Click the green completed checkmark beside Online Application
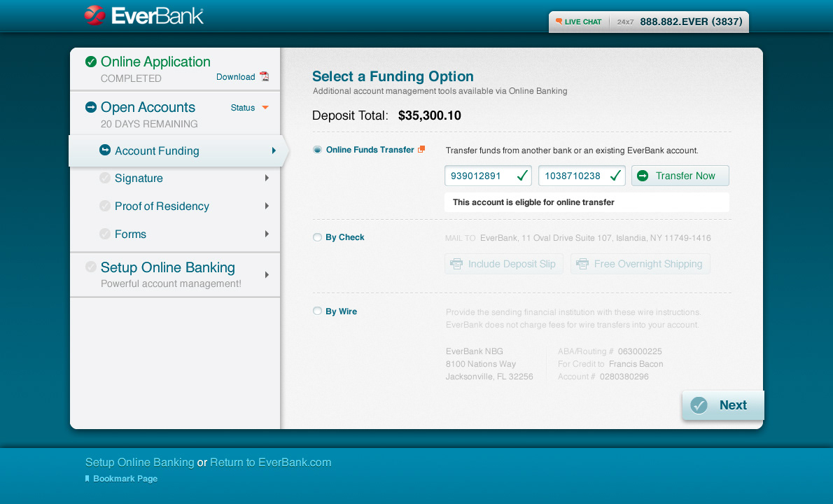This screenshot has height=504, width=833. (91, 62)
